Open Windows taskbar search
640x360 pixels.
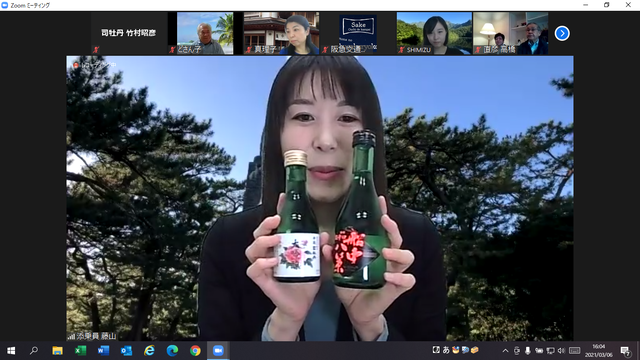click(34, 351)
